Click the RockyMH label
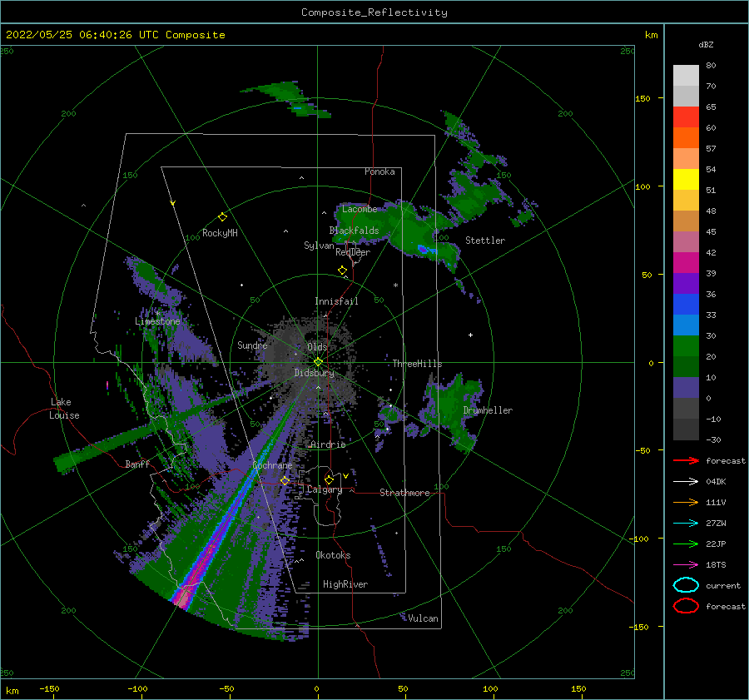The height and width of the screenshot is (700, 749). pyautogui.click(x=220, y=233)
